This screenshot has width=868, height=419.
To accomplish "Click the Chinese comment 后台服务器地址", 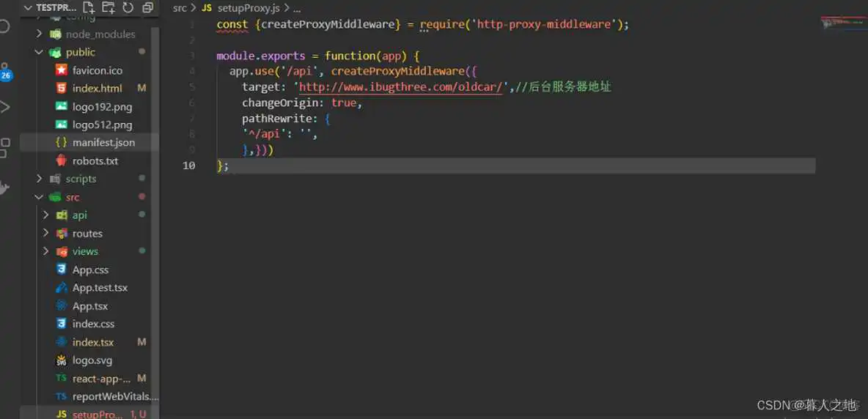I will pos(570,87).
